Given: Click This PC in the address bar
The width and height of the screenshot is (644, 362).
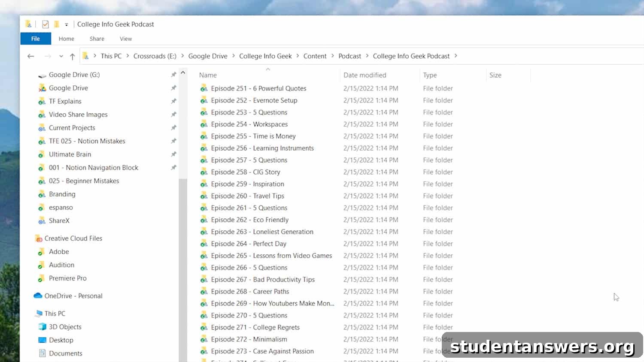Looking at the screenshot, I should [111, 56].
